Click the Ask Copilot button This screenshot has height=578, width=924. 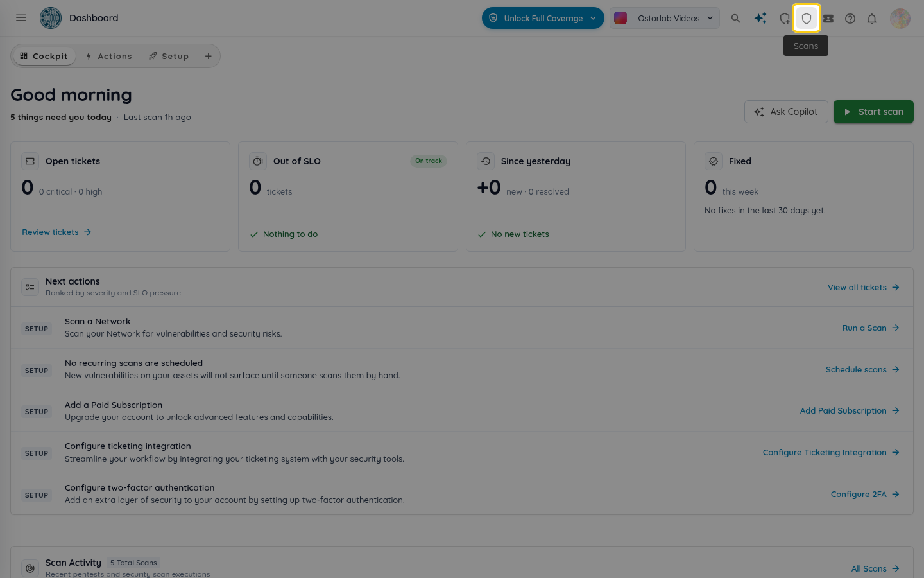(x=786, y=112)
